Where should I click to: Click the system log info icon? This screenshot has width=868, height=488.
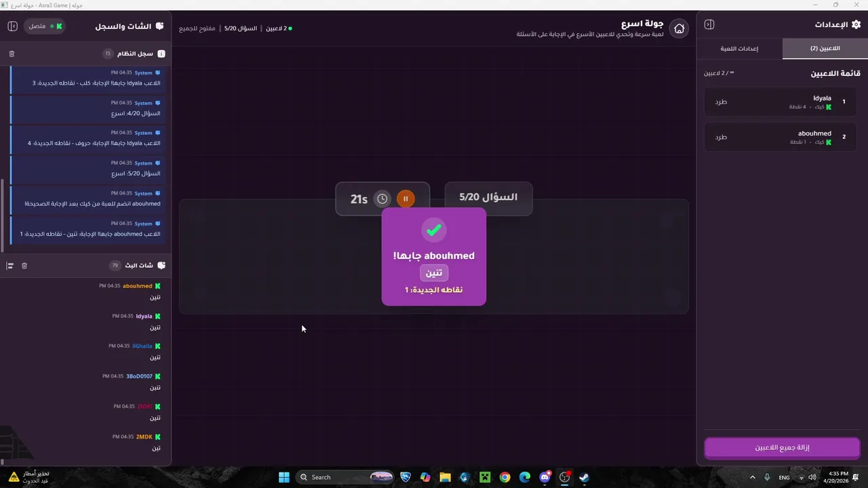pos(161,54)
